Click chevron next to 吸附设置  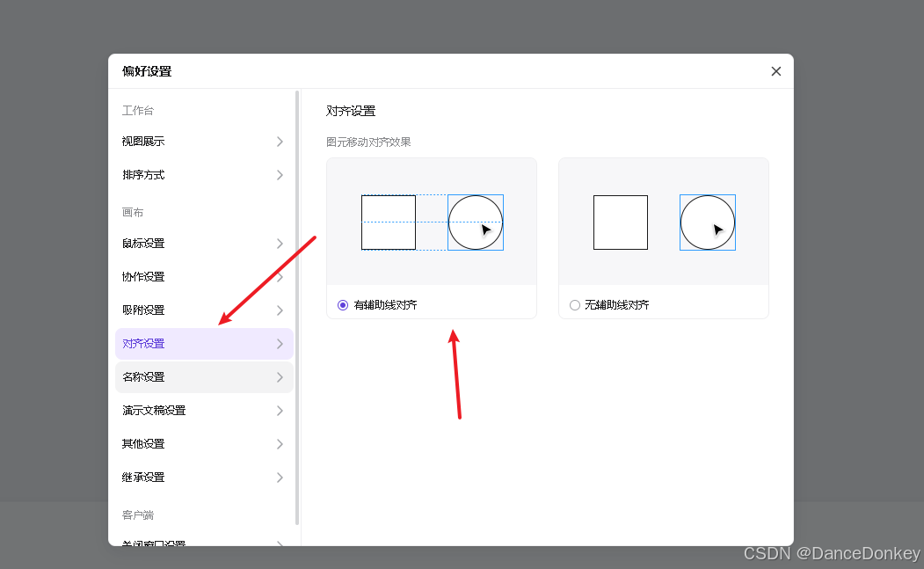[x=280, y=310]
